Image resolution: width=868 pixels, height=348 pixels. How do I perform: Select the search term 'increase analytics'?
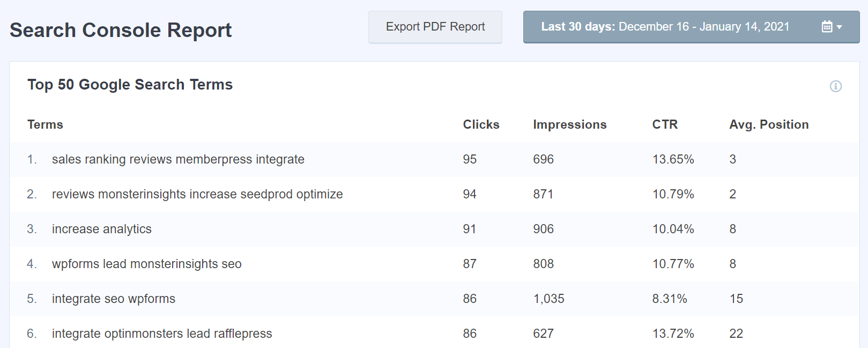(101, 229)
